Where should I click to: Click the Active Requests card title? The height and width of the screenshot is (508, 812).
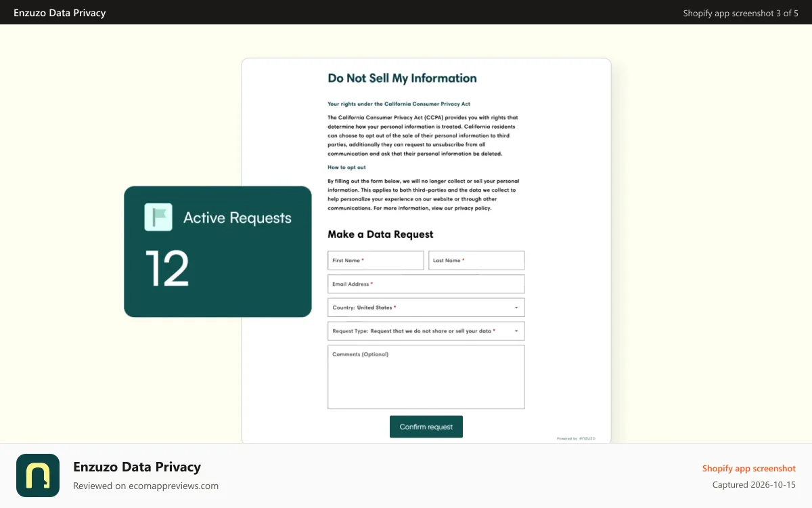click(238, 218)
